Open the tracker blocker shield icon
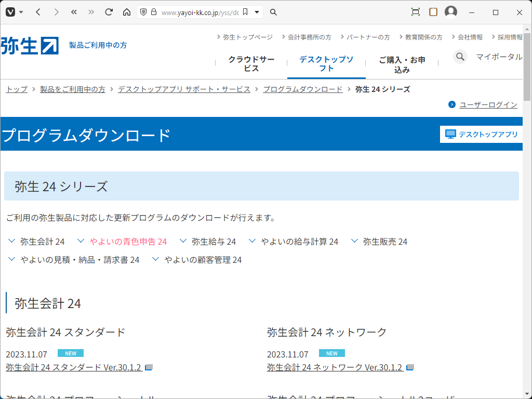 [x=143, y=12]
